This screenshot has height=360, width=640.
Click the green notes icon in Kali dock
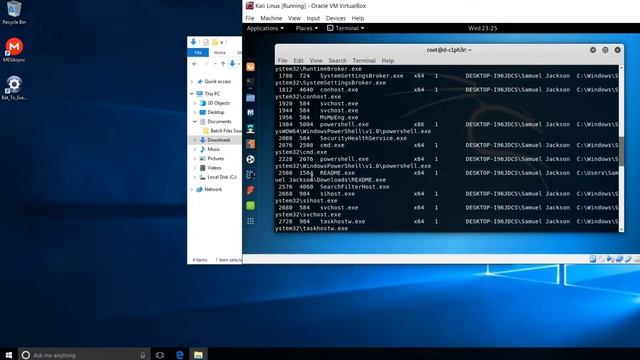pyautogui.click(x=251, y=206)
